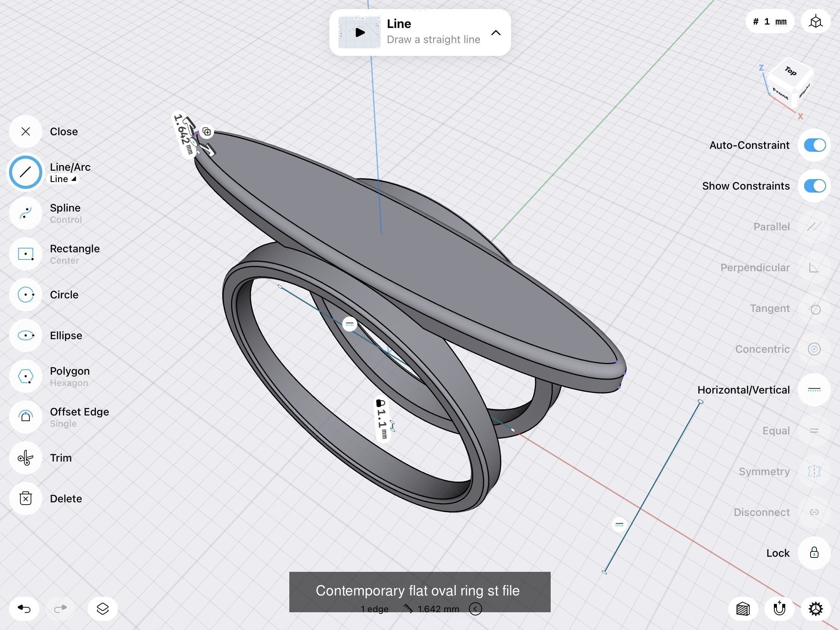The image size is (840, 630).
Task: Click horizontal constraint badge on lower-right line
Action: point(619,524)
